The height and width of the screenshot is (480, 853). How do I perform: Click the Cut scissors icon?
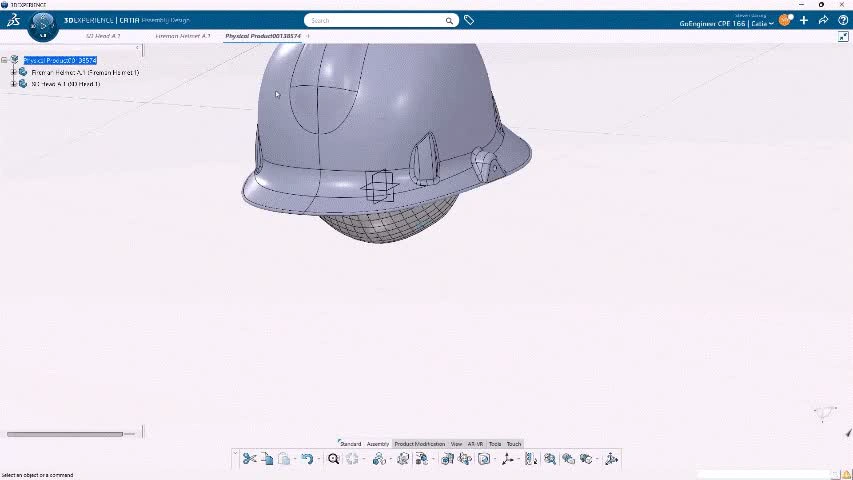tap(249, 459)
